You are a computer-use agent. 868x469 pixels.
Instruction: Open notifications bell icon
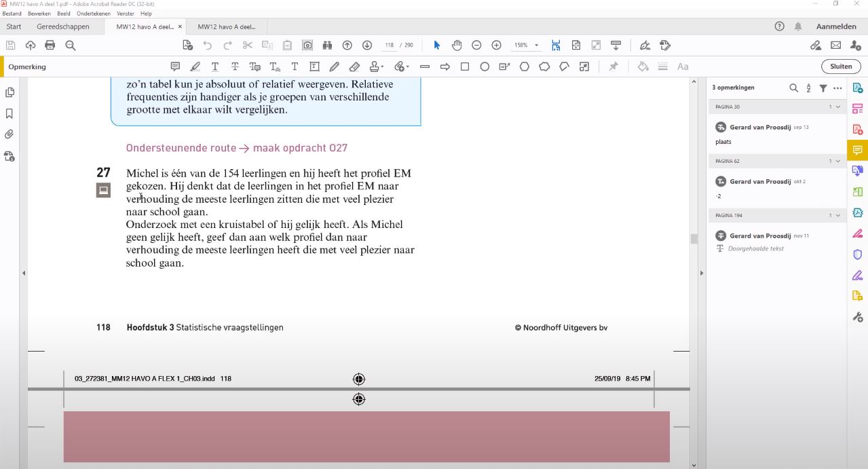click(x=798, y=26)
